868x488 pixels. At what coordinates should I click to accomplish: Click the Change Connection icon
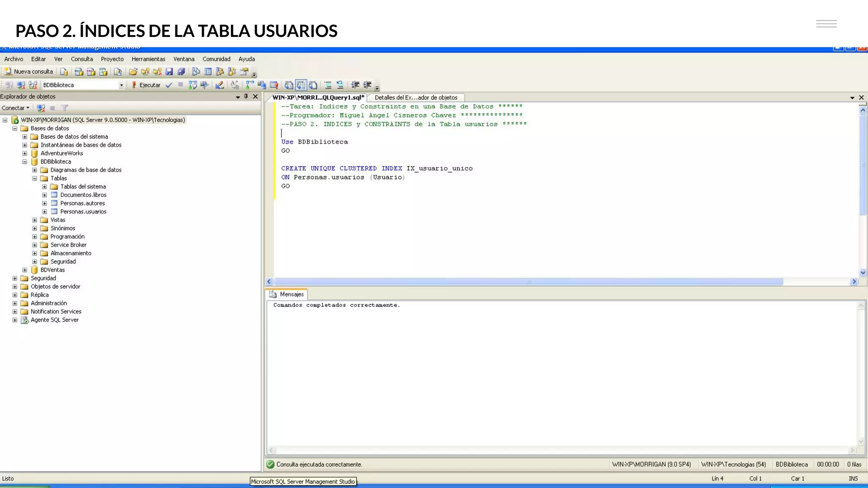[33, 85]
